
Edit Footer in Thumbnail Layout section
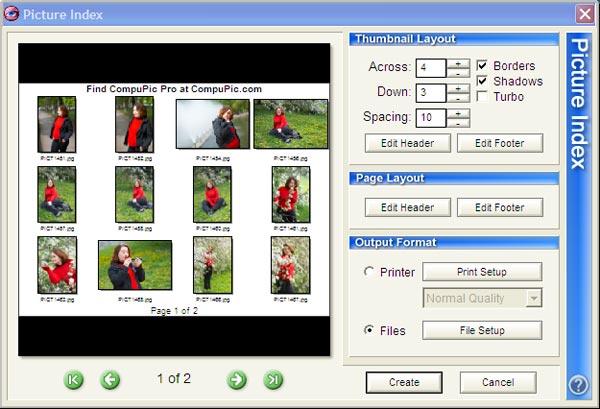coord(500,143)
